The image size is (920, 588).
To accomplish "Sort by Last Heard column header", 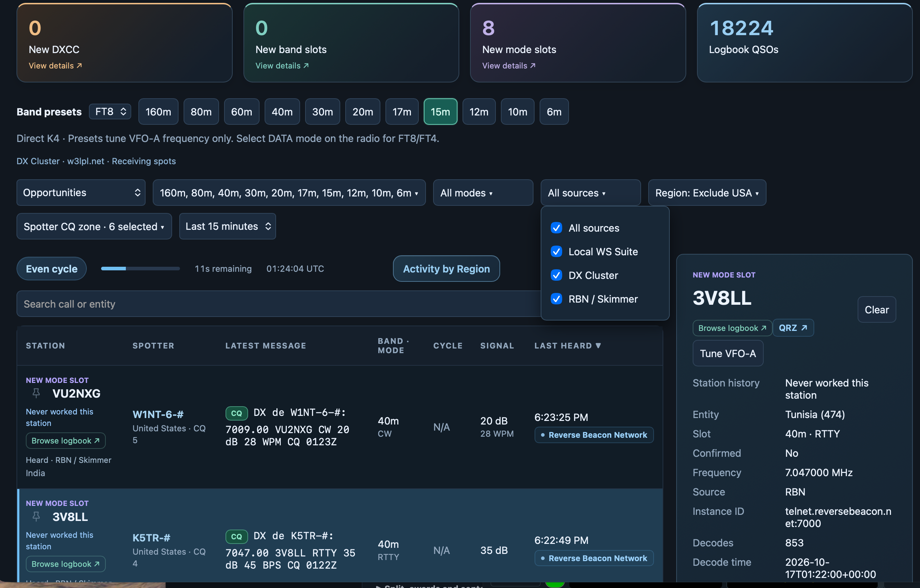I will coord(567,346).
